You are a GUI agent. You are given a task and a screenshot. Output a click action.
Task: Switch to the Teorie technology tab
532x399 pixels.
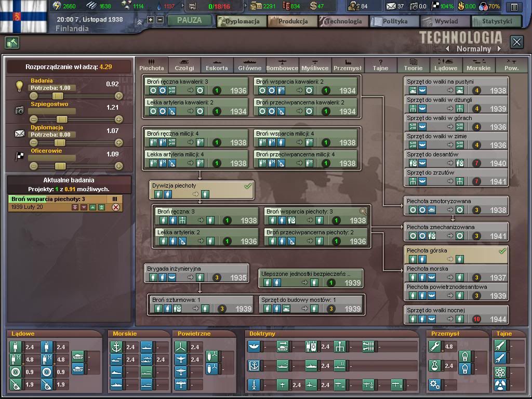(x=413, y=65)
